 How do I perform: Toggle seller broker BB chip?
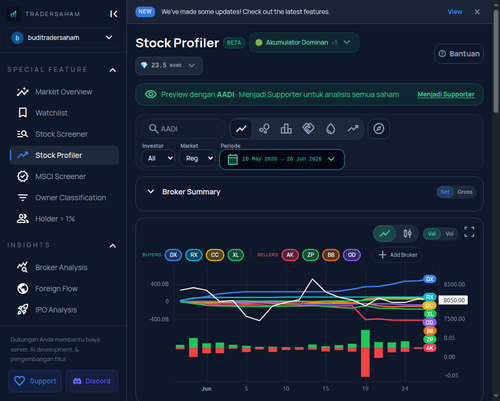pos(331,255)
